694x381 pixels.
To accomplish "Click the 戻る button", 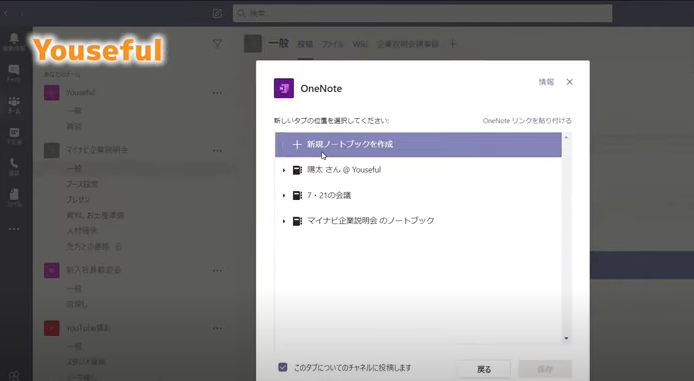I will [x=484, y=369].
